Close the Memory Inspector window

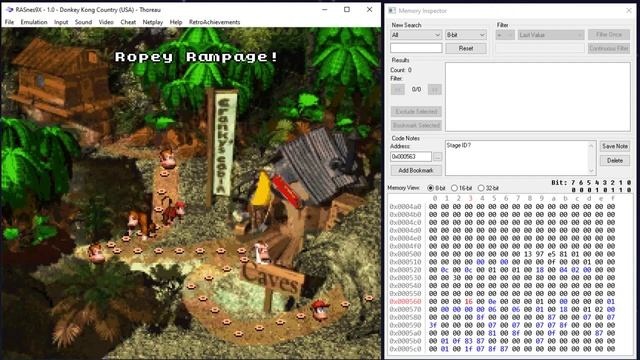tap(629, 11)
